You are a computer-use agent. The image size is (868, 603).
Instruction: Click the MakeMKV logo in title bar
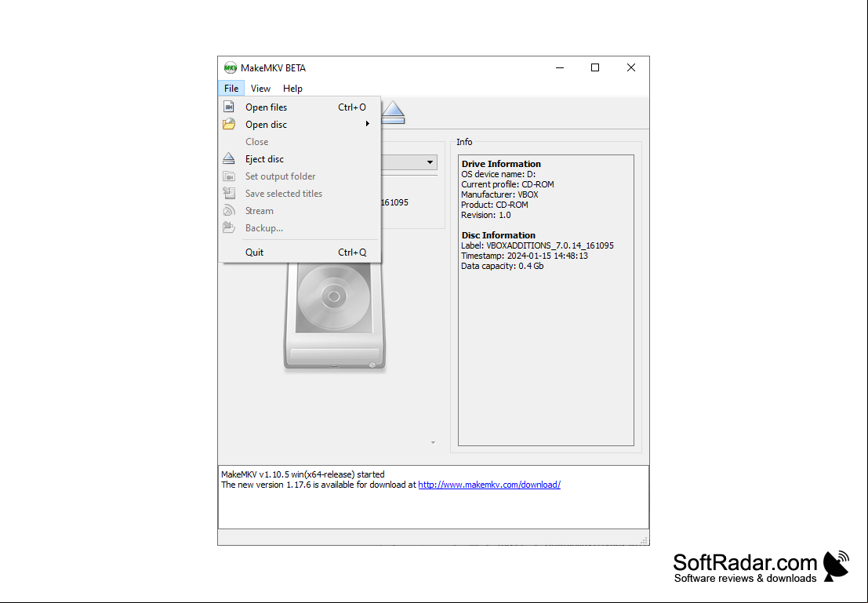[x=231, y=68]
